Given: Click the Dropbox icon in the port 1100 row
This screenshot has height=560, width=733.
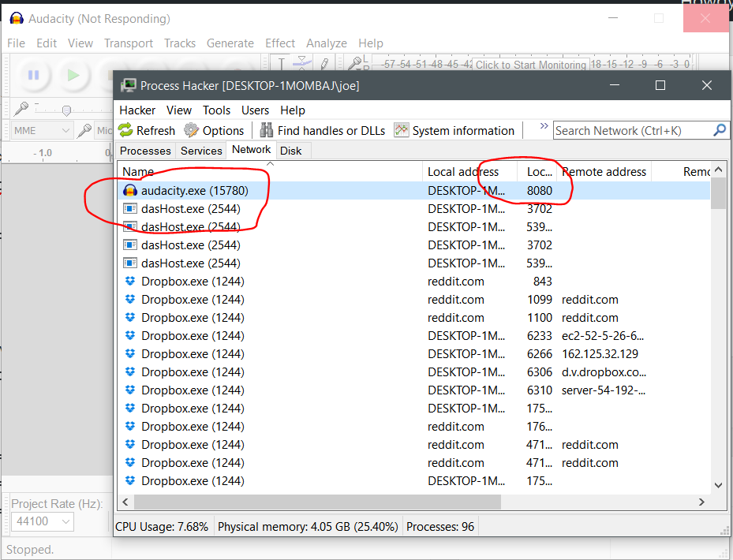Looking at the screenshot, I should pyautogui.click(x=130, y=318).
